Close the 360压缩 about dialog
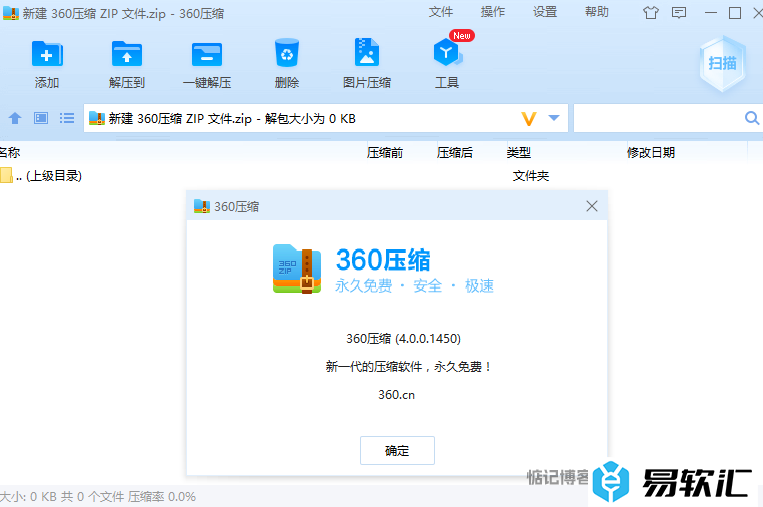Screen dimensions: 763x507 tap(592, 206)
